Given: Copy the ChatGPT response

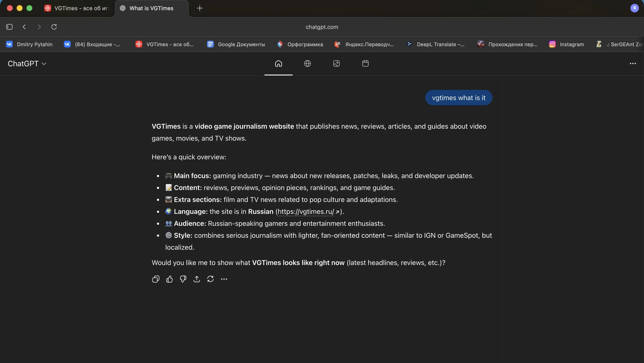Looking at the screenshot, I should pyautogui.click(x=155, y=279).
